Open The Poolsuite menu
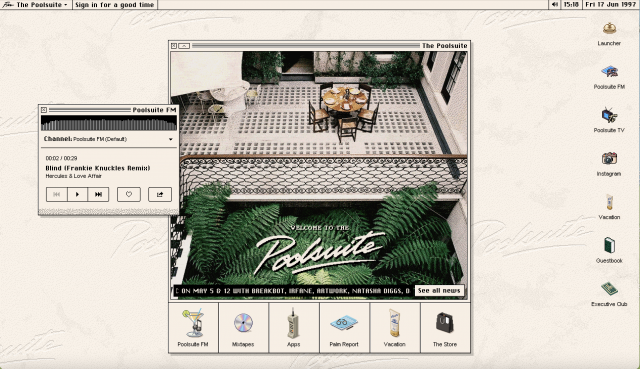Screen dimensions: 640x369 coord(36,4)
